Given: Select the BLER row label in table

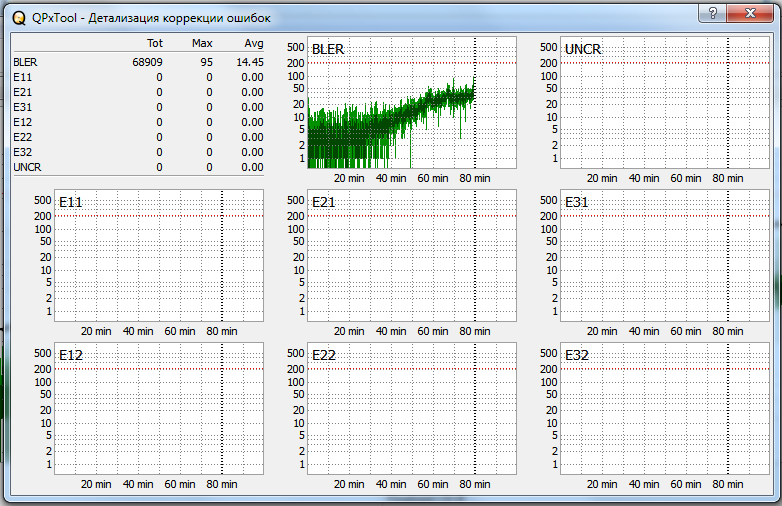Looking at the screenshot, I should point(24,62).
